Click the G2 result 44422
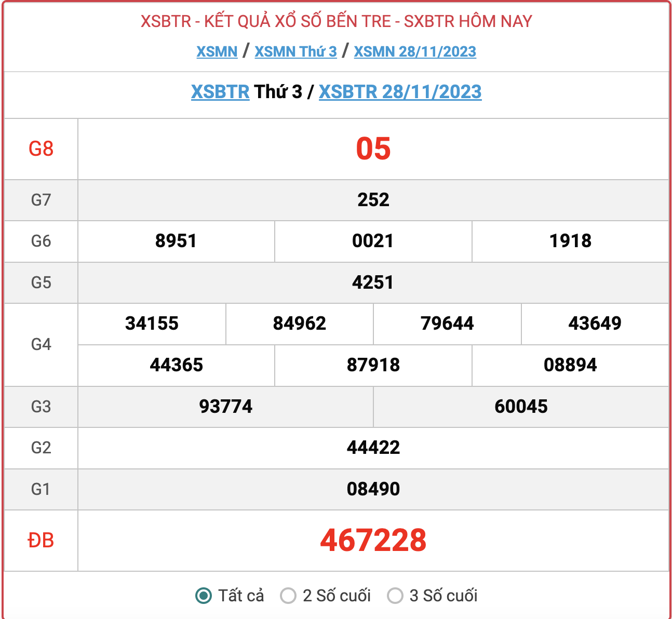 coord(373,448)
